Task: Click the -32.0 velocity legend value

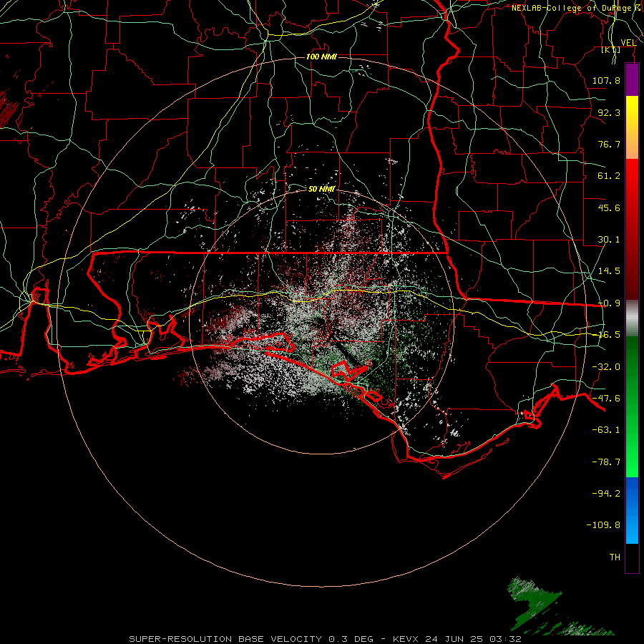Action: (x=606, y=367)
